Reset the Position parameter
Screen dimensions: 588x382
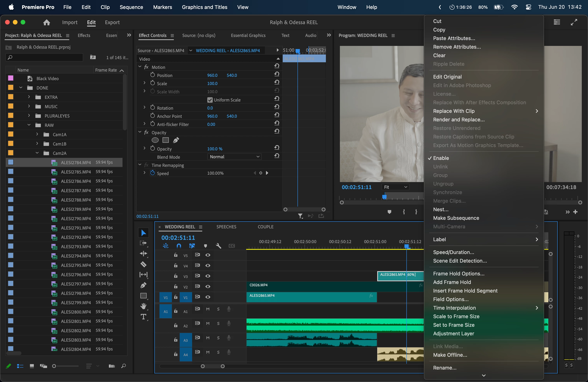[x=277, y=74]
